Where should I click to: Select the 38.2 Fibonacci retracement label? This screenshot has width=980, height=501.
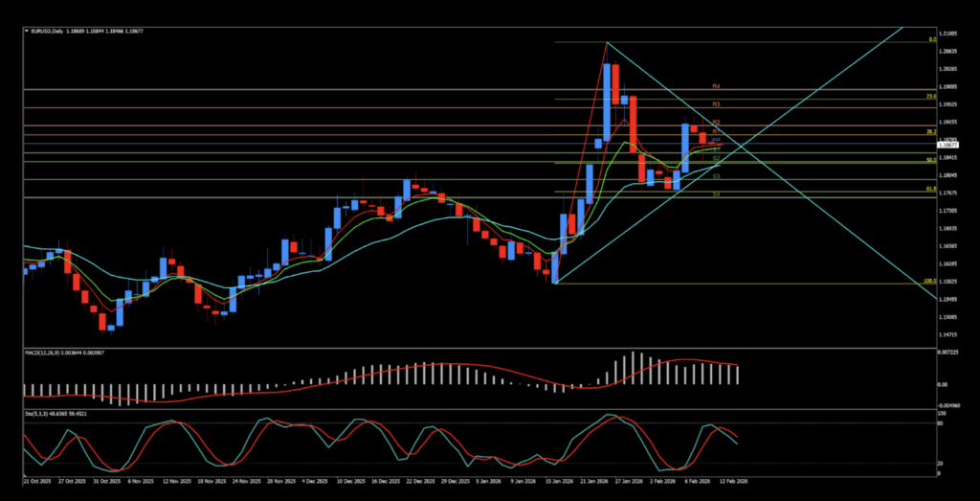[x=930, y=131]
